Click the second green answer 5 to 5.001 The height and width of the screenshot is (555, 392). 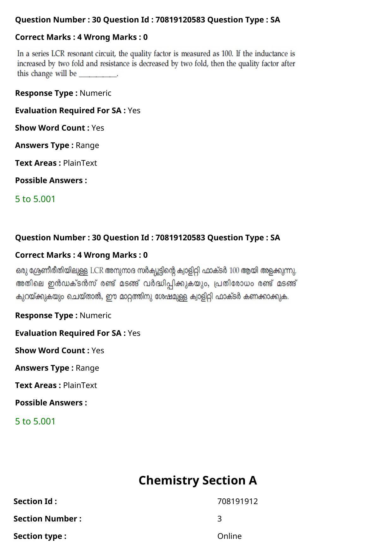click(35, 421)
